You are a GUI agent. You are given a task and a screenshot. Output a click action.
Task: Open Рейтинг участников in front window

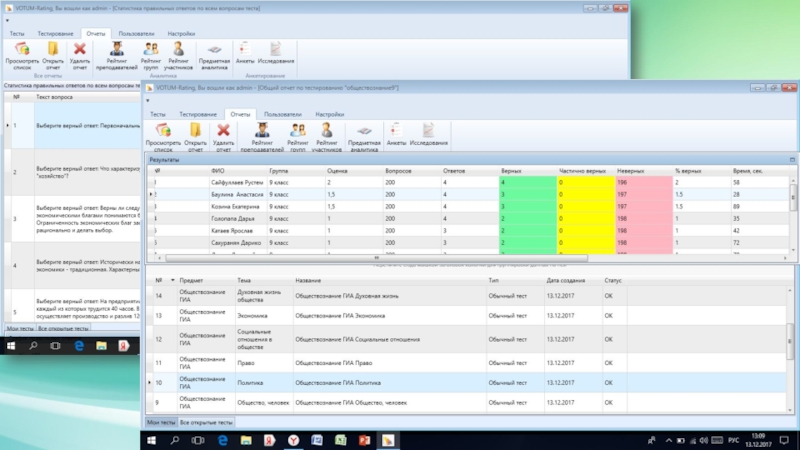coord(326,129)
